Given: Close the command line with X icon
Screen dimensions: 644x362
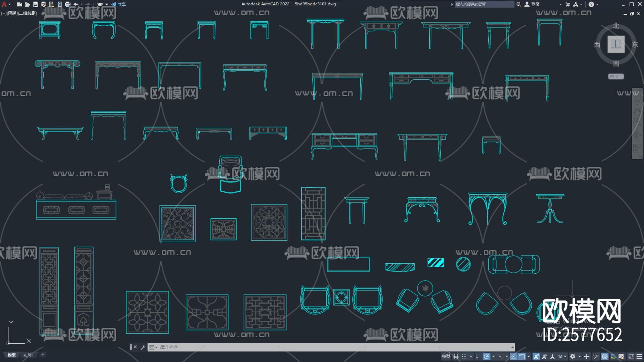Looking at the screenshot, I should point(135,347).
